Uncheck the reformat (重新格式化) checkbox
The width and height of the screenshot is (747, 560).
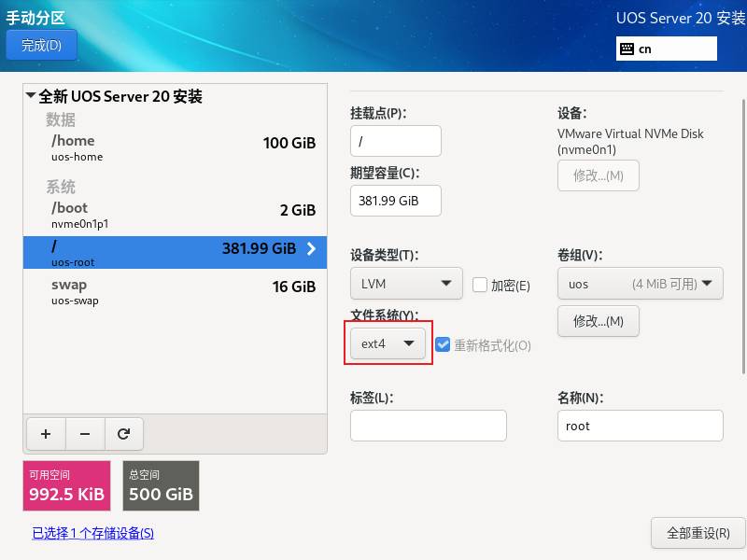(x=443, y=344)
